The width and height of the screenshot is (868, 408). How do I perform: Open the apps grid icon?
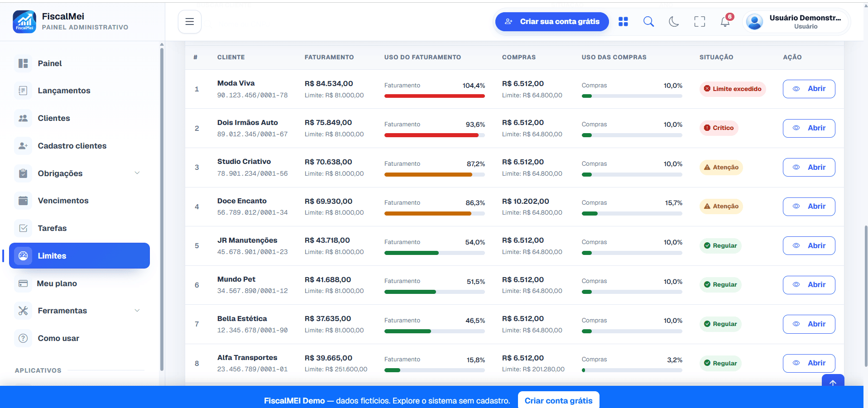coord(623,22)
